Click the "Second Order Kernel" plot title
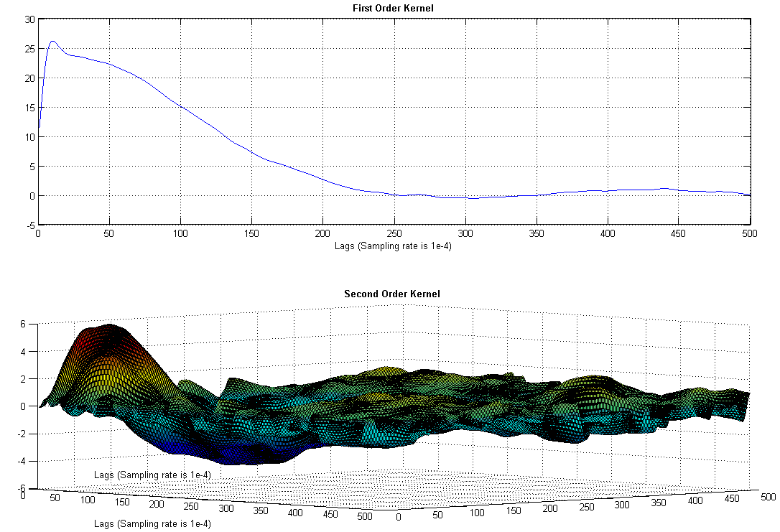Screen dimensions: 780x532 (391, 294)
